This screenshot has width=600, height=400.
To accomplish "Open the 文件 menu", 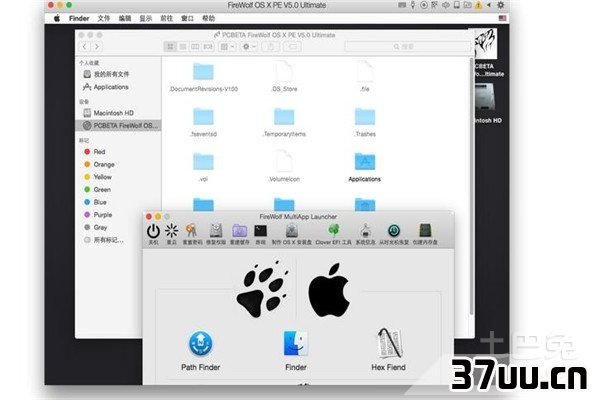I will (x=104, y=18).
